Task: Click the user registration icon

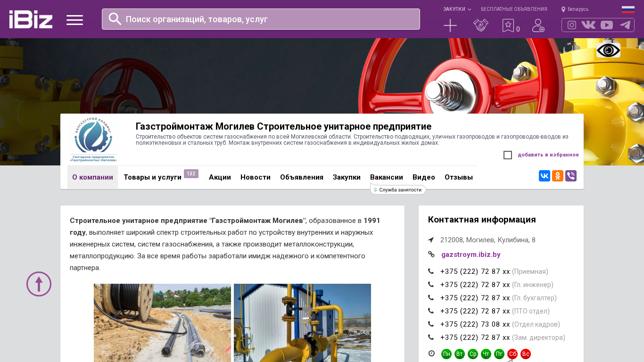Action: 538,25
